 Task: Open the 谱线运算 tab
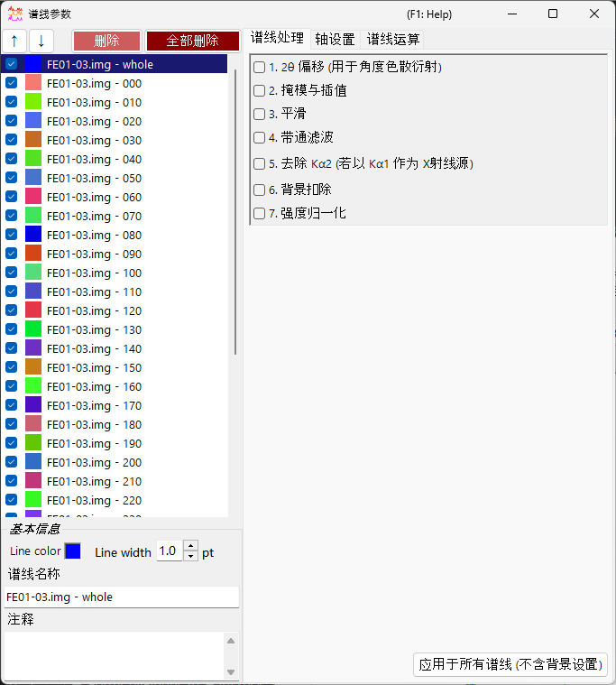(x=393, y=40)
